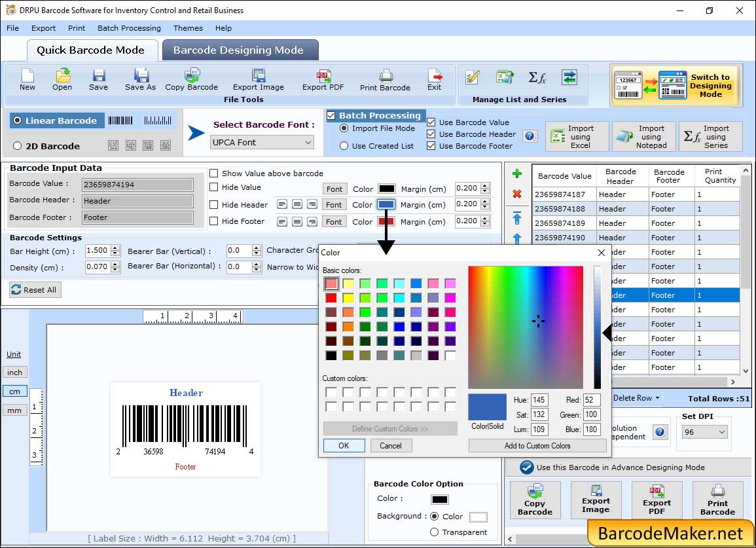This screenshot has width=756, height=548.
Task: Click the Bar Height stepper arrows
Action: click(x=115, y=251)
